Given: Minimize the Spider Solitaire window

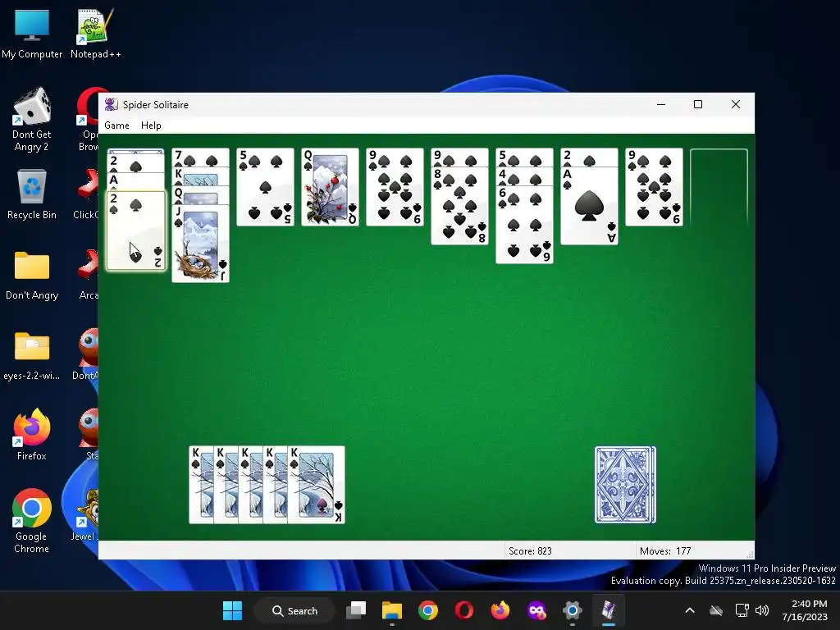Looking at the screenshot, I should (x=661, y=104).
